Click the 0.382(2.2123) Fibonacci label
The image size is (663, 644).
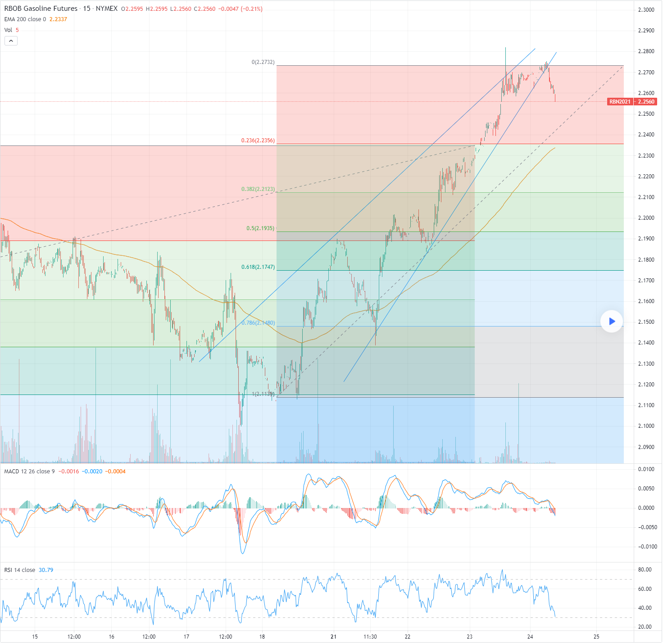pyautogui.click(x=258, y=189)
